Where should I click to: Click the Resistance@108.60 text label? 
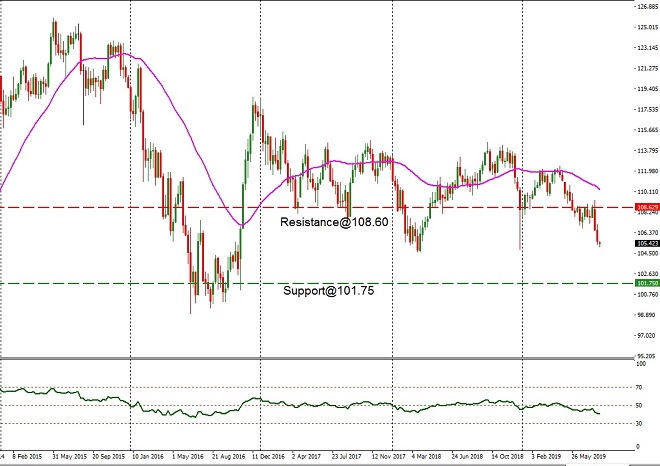(334, 222)
